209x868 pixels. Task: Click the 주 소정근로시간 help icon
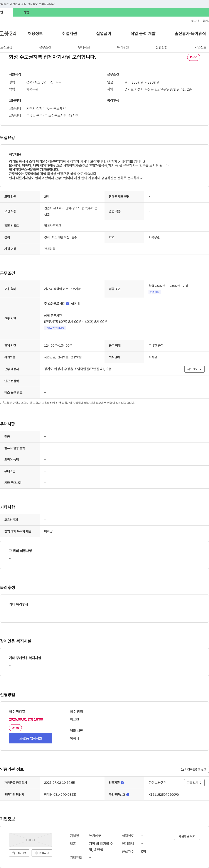tap(67, 304)
